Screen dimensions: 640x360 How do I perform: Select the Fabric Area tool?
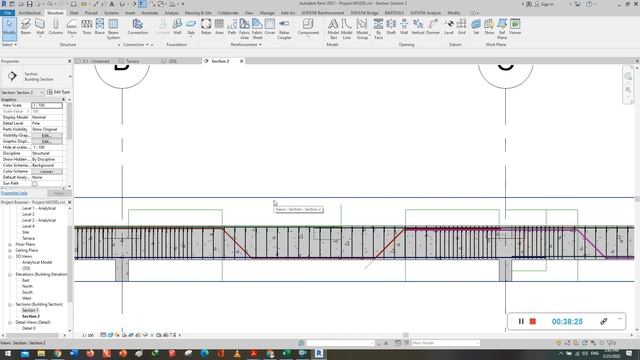244,29
